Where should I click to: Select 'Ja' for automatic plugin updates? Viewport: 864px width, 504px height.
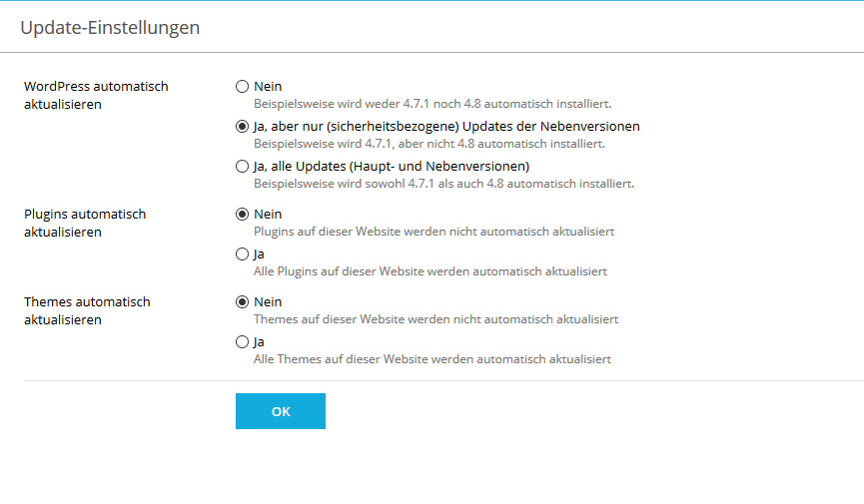(x=242, y=254)
